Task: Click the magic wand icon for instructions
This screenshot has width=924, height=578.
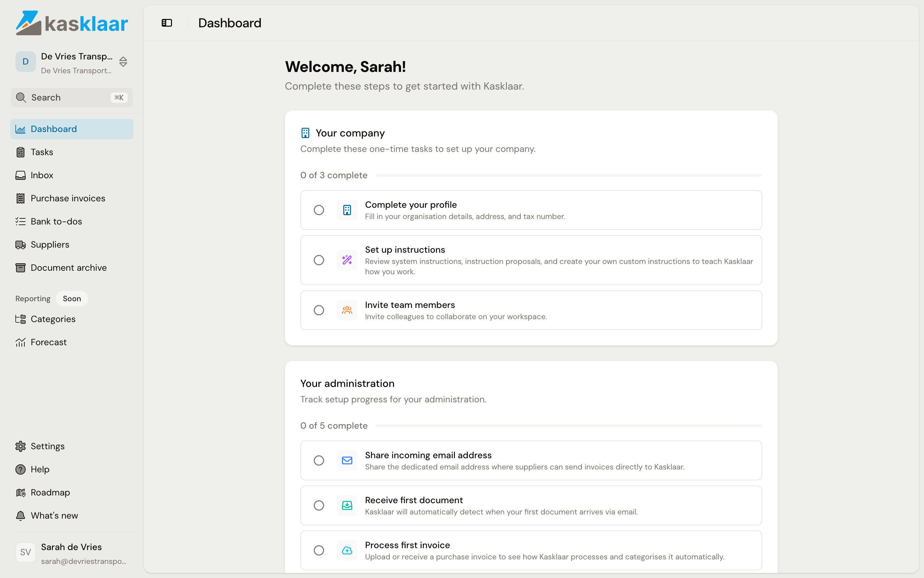Action: click(x=347, y=260)
